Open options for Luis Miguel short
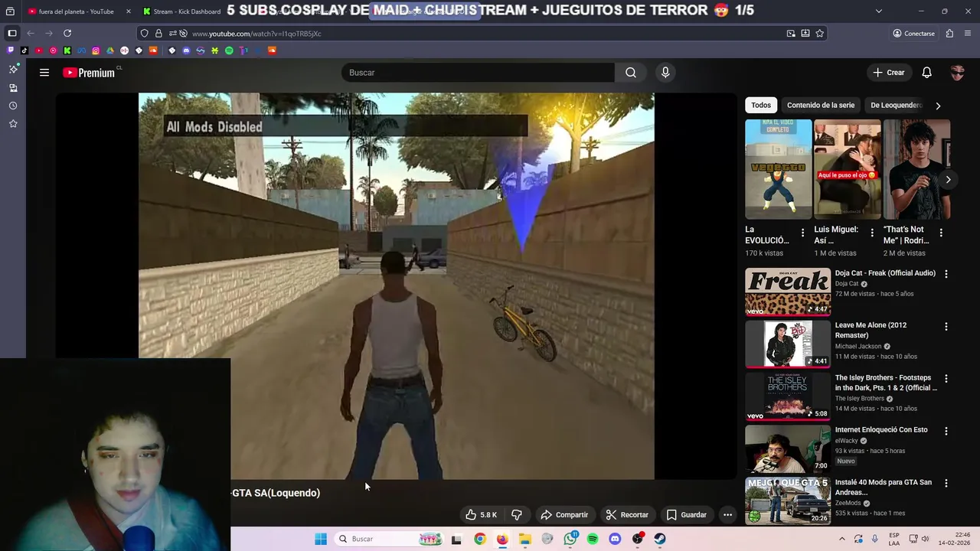Viewport: 980px width, 551px height. pos(871,233)
